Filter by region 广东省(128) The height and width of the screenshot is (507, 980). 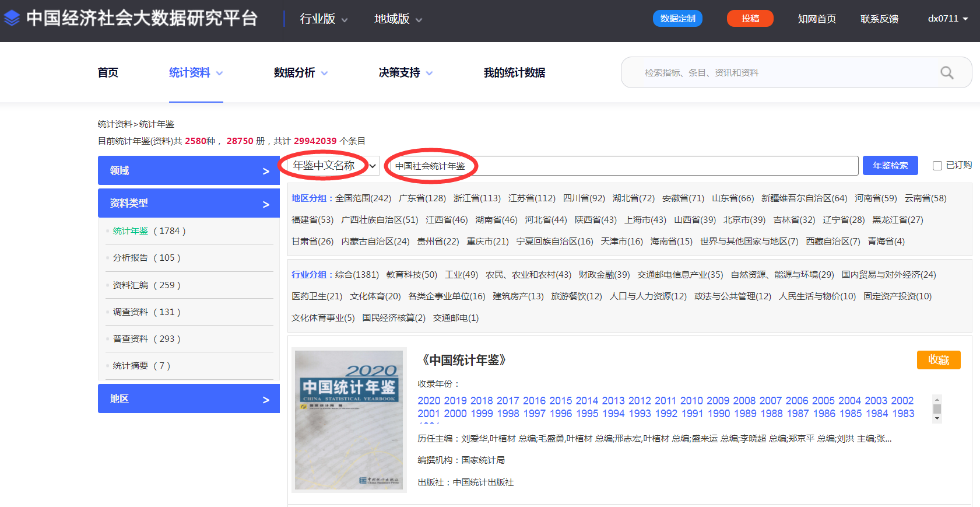[422, 198]
